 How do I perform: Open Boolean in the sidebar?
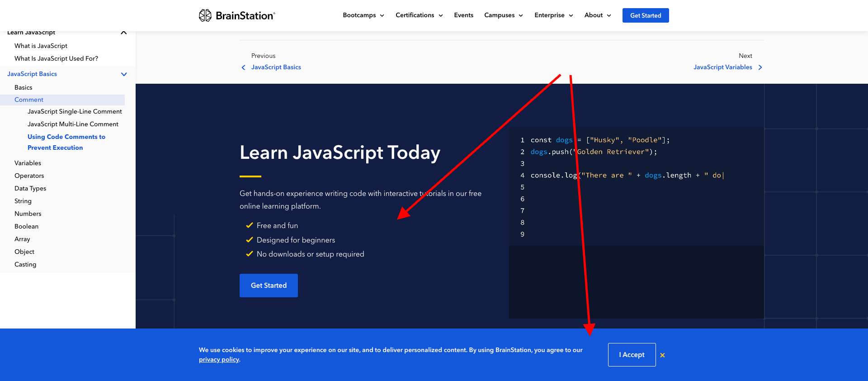pyautogui.click(x=27, y=226)
